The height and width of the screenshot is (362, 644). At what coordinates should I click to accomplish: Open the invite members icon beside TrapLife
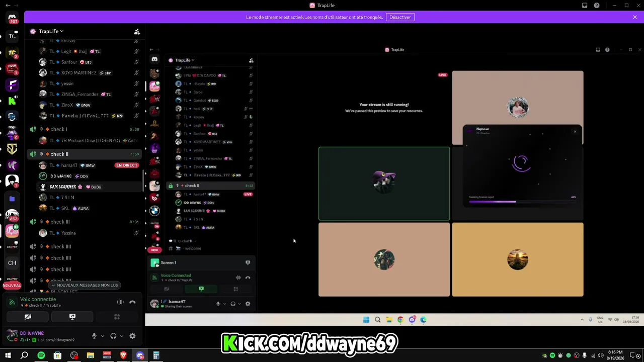137,31
